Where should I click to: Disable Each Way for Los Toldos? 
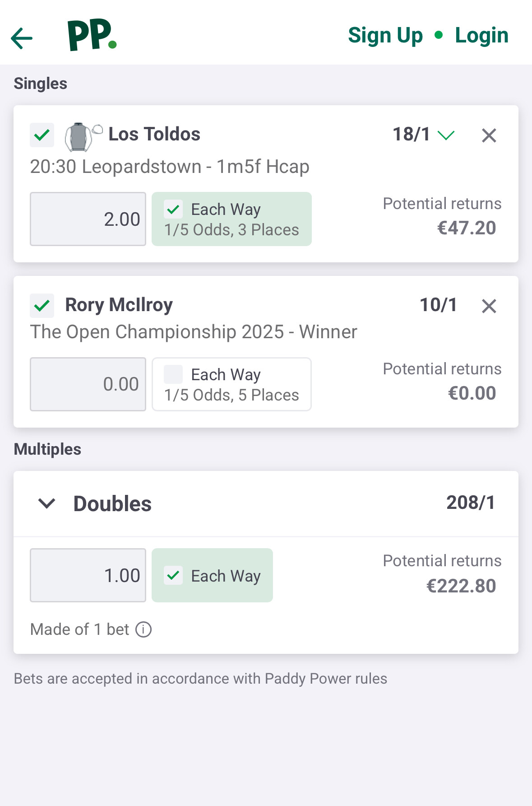point(173,210)
